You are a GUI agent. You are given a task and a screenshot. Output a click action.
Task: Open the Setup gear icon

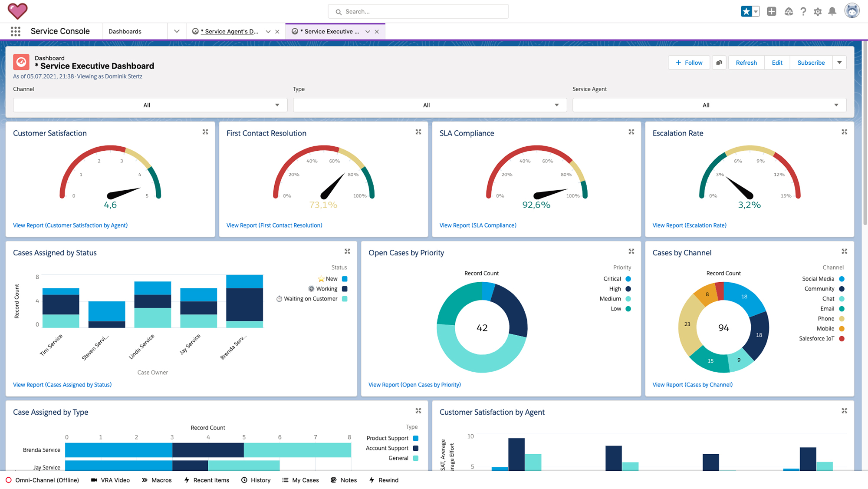click(x=818, y=12)
